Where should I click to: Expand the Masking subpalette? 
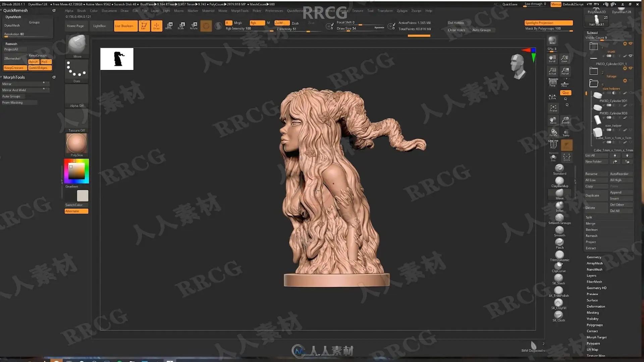592,313
